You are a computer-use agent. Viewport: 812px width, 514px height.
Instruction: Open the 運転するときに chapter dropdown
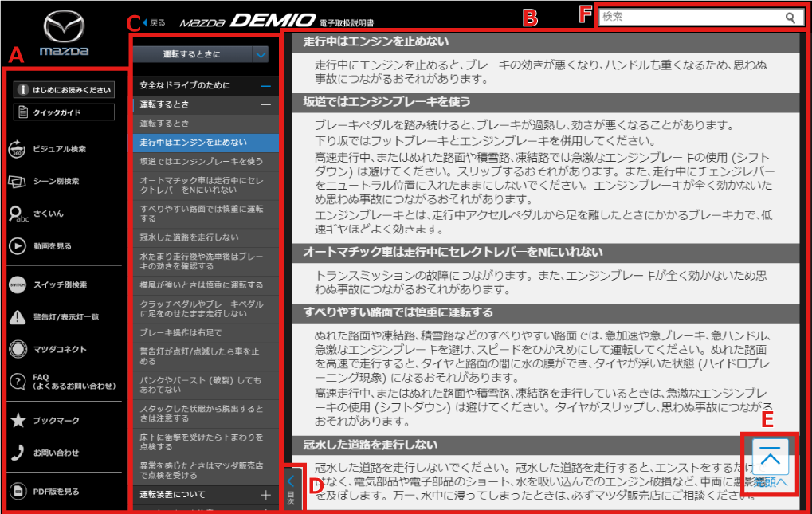click(261, 54)
